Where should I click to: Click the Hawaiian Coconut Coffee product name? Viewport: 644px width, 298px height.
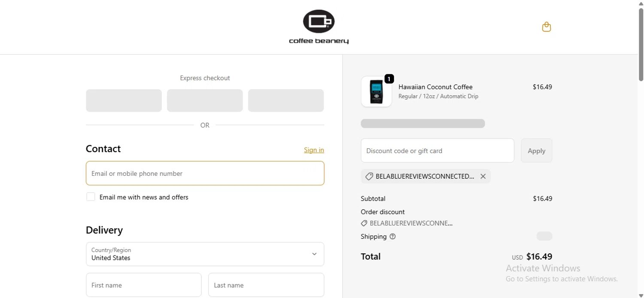pos(435,87)
